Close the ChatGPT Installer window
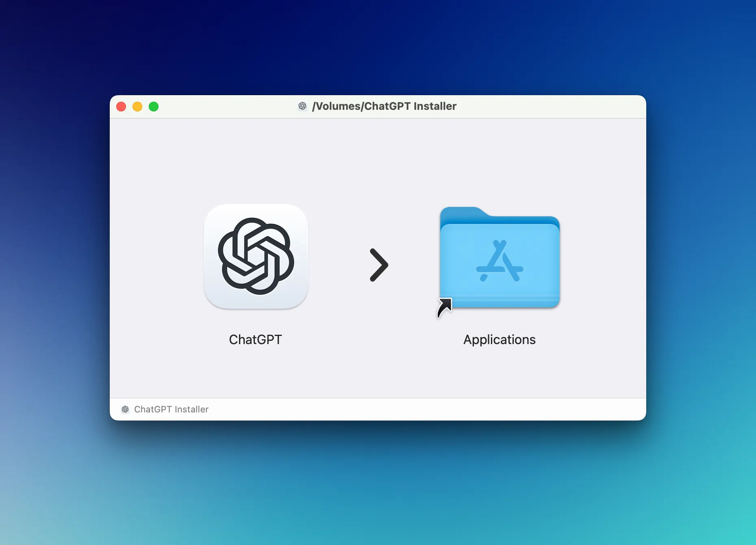The image size is (756, 545). [121, 107]
